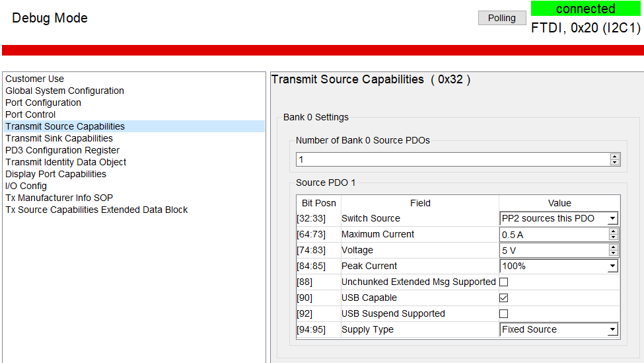Viewport: 644px width, 363px height.
Task: Go to Port Control section
Action: [x=31, y=114]
